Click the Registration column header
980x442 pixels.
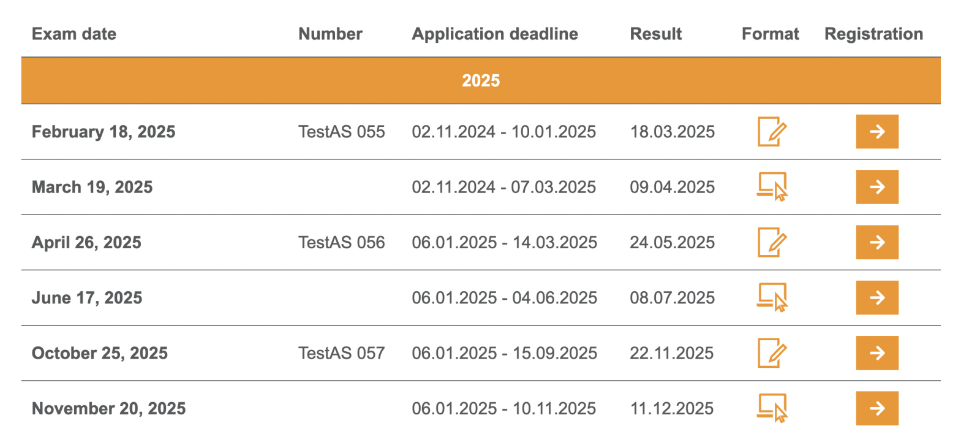(x=873, y=34)
